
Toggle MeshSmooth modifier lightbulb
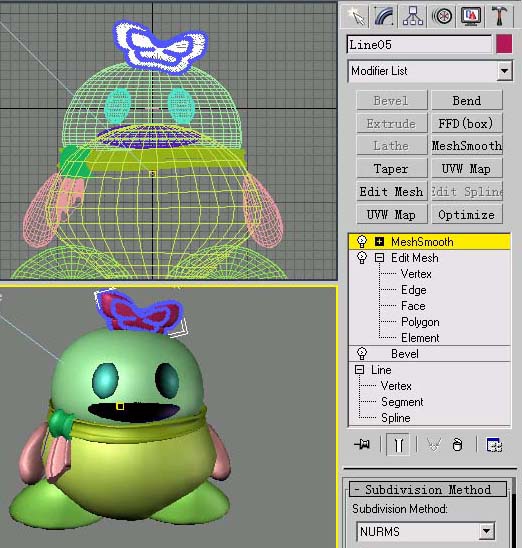click(362, 241)
